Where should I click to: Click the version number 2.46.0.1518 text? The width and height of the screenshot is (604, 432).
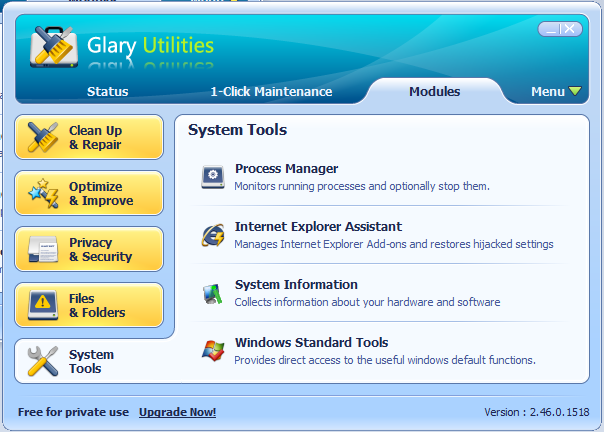(x=559, y=412)
